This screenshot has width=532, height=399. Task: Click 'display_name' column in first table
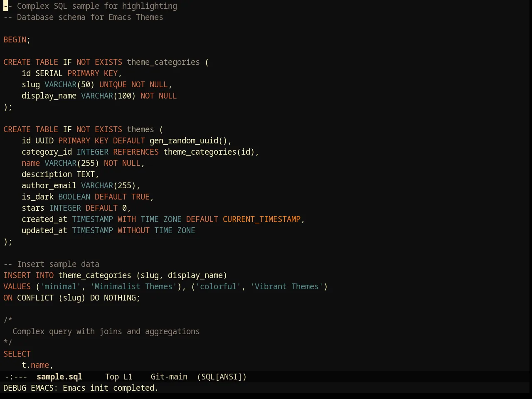[x=49, y=96]
